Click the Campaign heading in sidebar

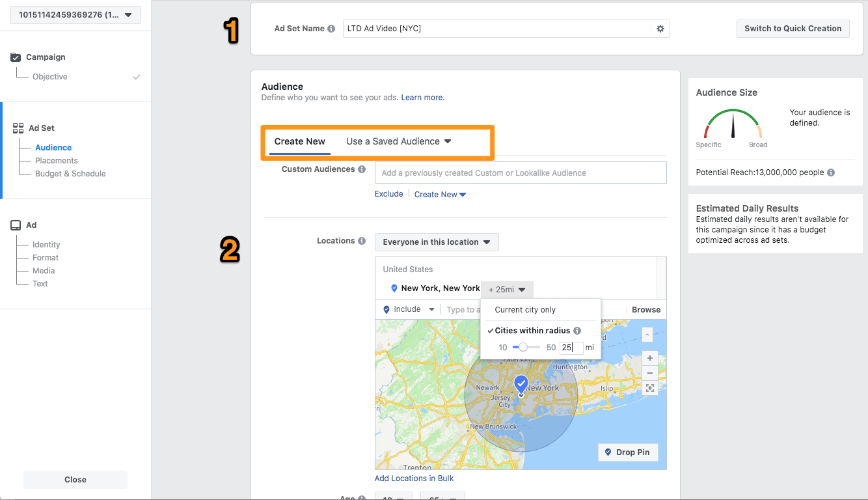pos(46,57)
